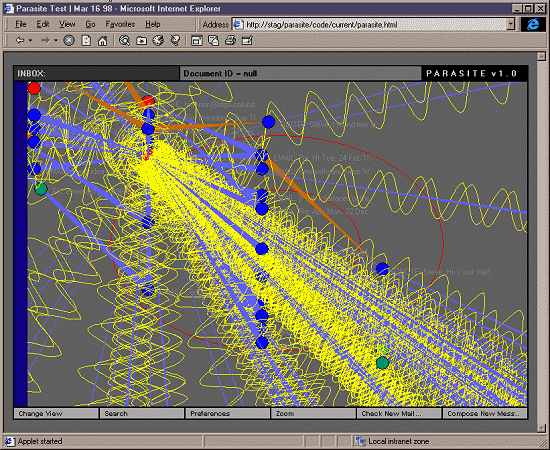Click 'Applet started' status text

[40, 441]
